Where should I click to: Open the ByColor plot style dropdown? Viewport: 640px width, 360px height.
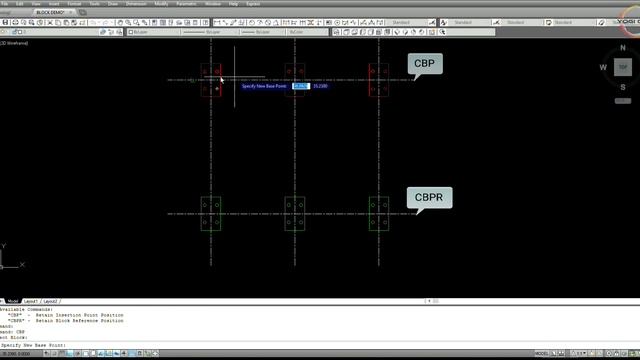pos(306,32)
